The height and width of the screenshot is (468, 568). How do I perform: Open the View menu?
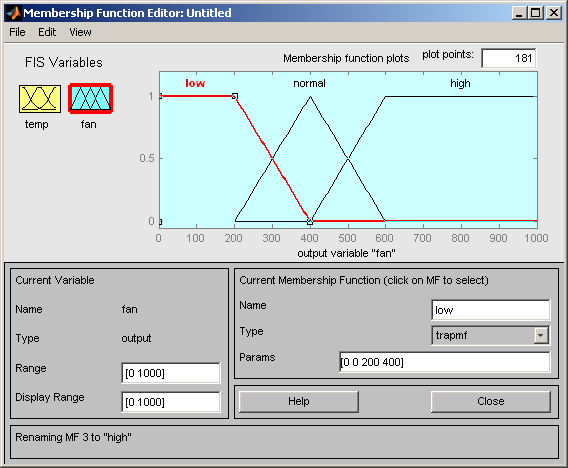click(80, 32)
